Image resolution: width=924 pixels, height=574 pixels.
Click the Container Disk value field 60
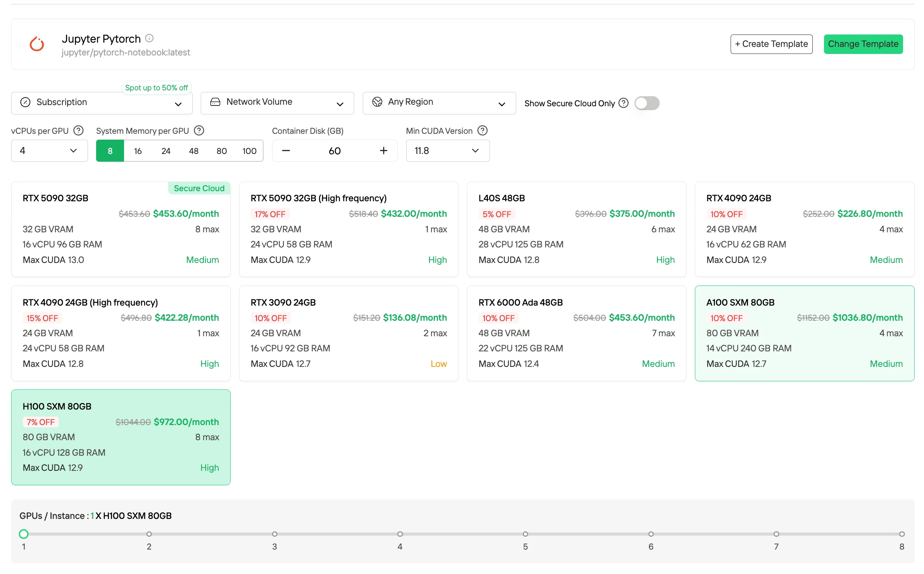(335, 151)
